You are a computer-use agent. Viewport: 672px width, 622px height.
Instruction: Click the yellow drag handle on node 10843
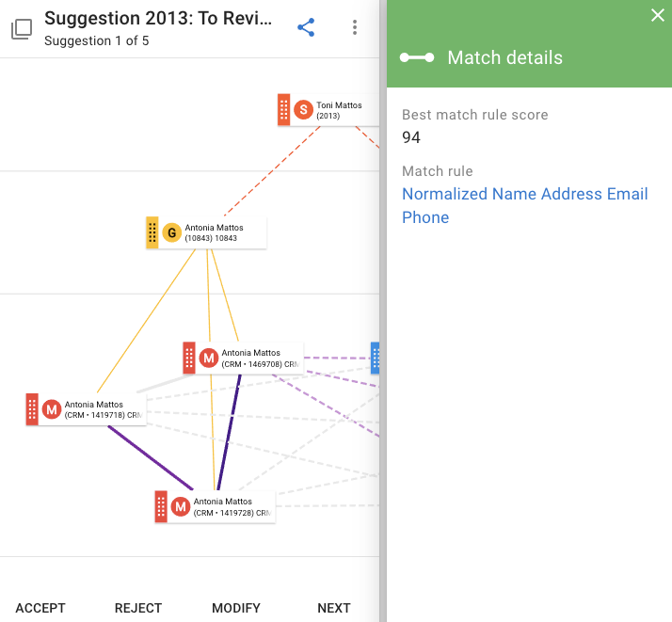point(152,232)
